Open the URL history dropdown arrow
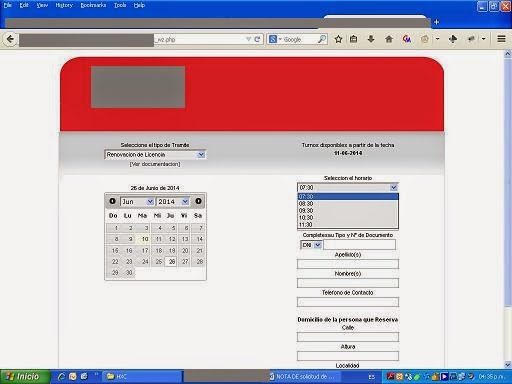This screenshot has width=512, height=384. [248, 39]
